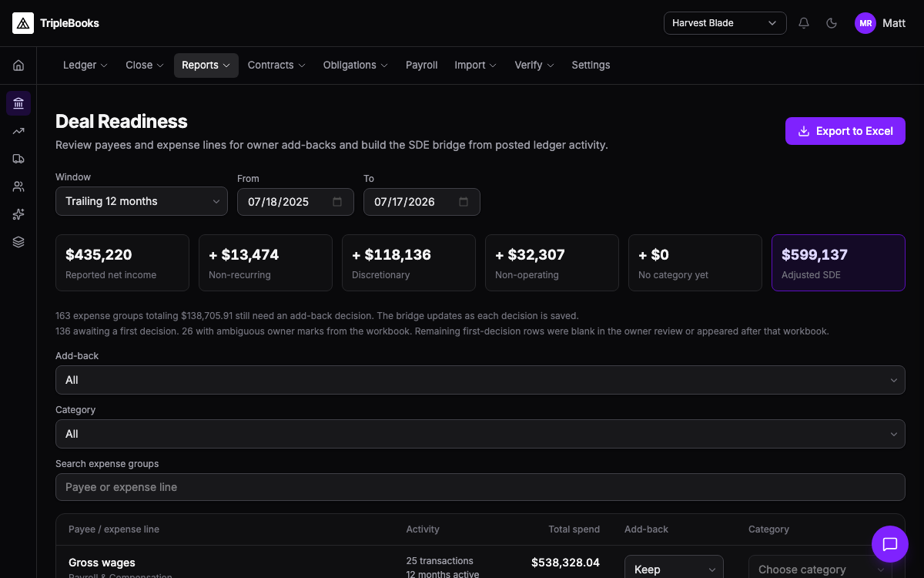Open the Add-back filter dropdown
Viewport: 924px width, 578px height.
pyautogui.click(x=480, y=380)
